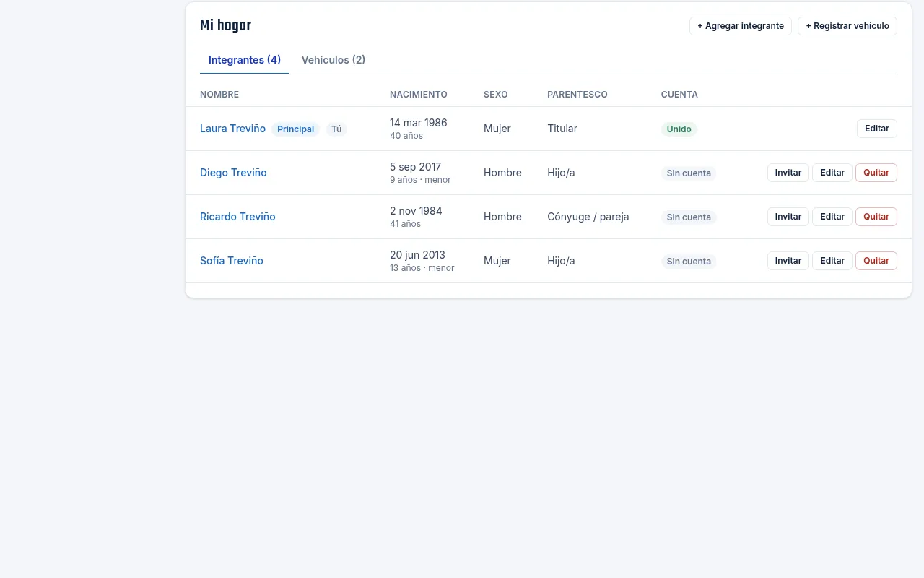Open Ricardo Treviño's profile link

237,217
